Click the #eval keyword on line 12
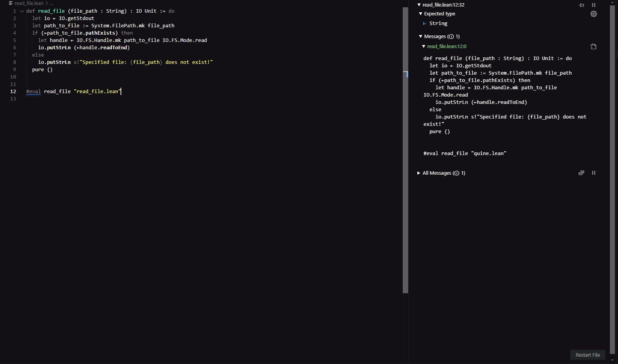 tap(33, 92)
